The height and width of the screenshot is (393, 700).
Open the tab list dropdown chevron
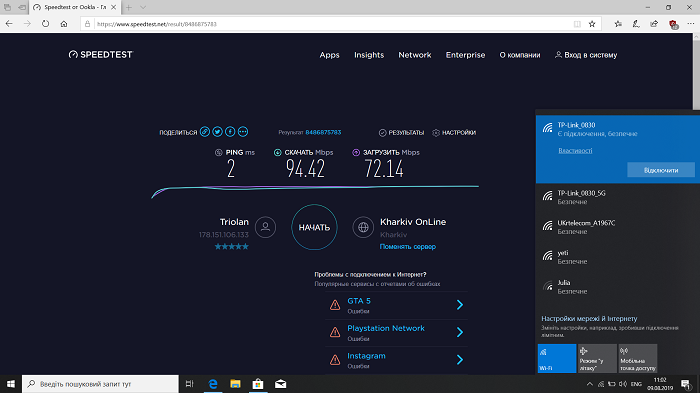143,8
